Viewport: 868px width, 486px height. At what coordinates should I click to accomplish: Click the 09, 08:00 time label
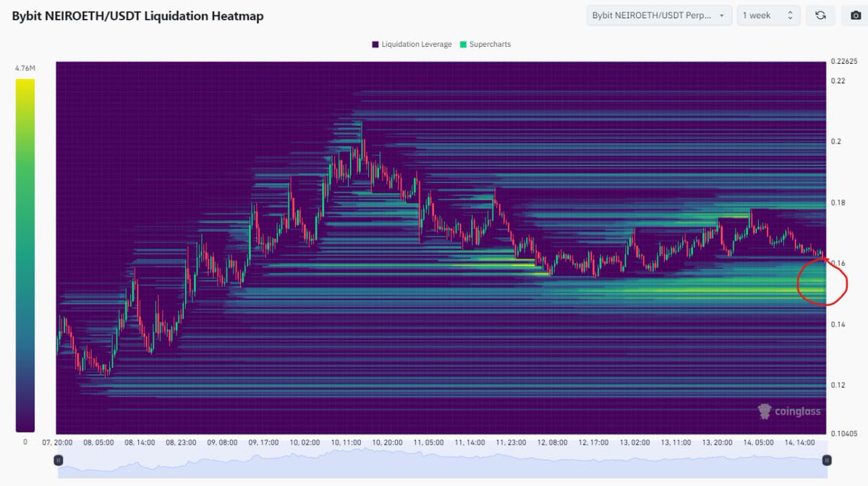pos(224,442)
